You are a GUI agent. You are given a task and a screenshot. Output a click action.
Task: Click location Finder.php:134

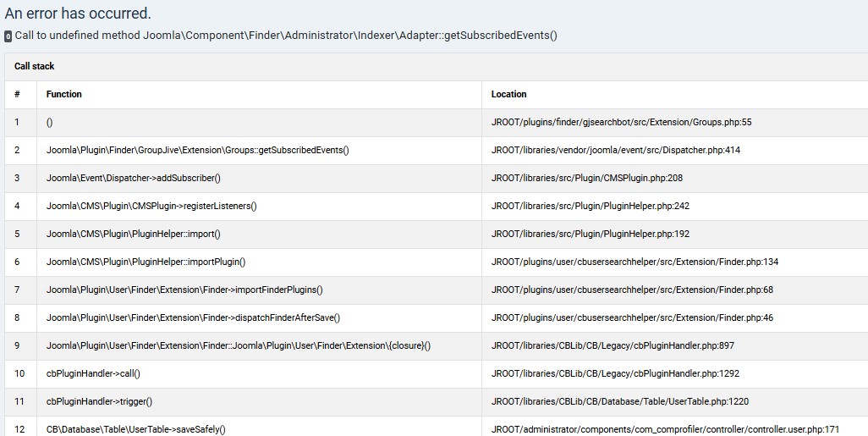point(635,262)
